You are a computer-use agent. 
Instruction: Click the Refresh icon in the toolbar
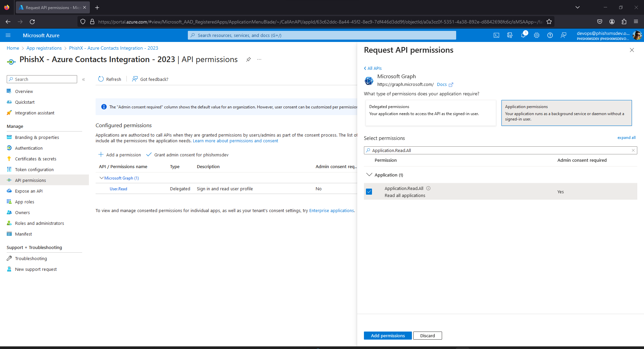[101, 79]
